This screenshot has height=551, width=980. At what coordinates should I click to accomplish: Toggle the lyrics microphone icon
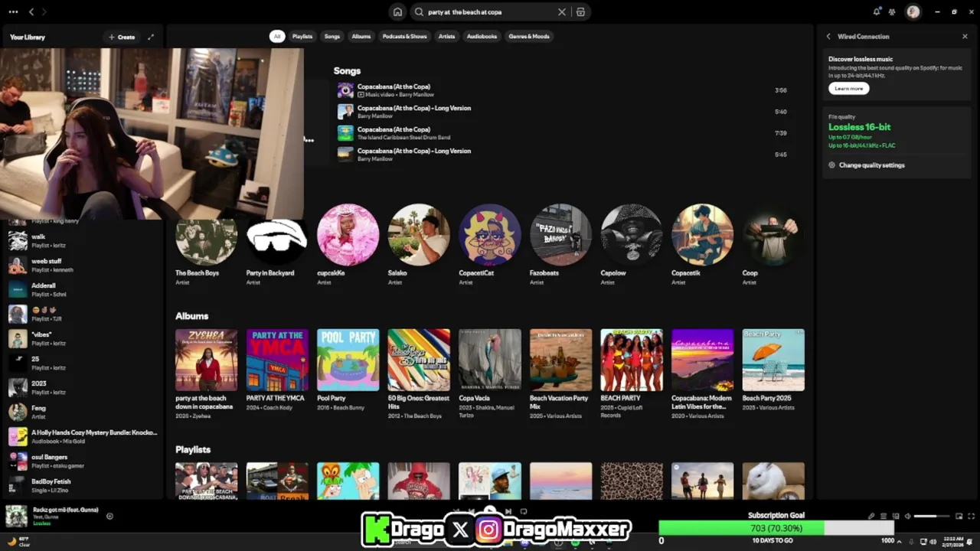[871, 516]
